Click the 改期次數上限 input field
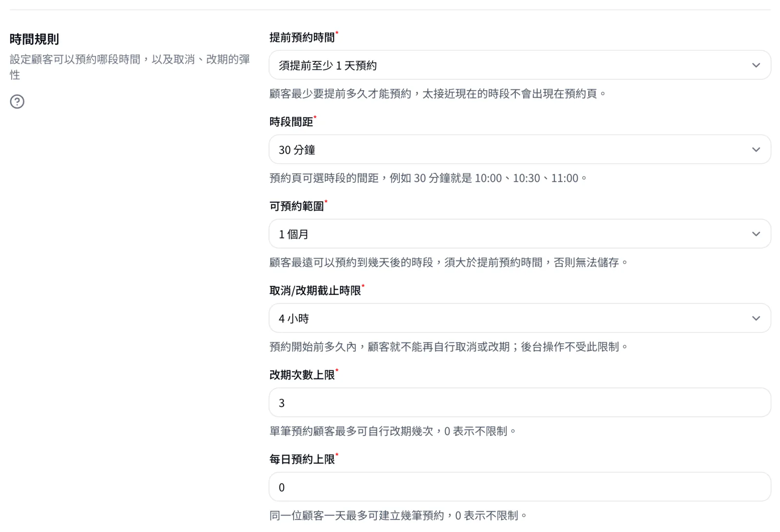 coord(520,402)
